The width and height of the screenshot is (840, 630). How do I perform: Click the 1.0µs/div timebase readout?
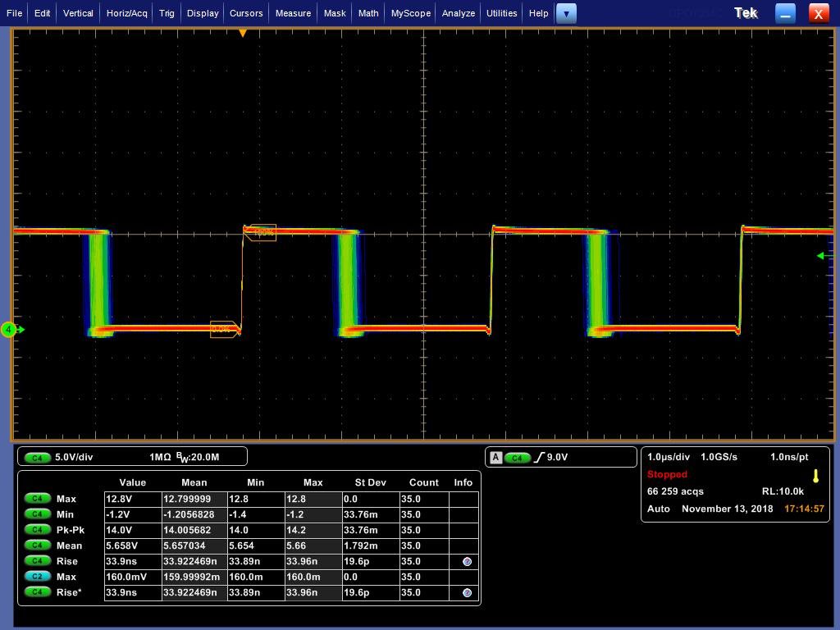click(x=669, y=457)
